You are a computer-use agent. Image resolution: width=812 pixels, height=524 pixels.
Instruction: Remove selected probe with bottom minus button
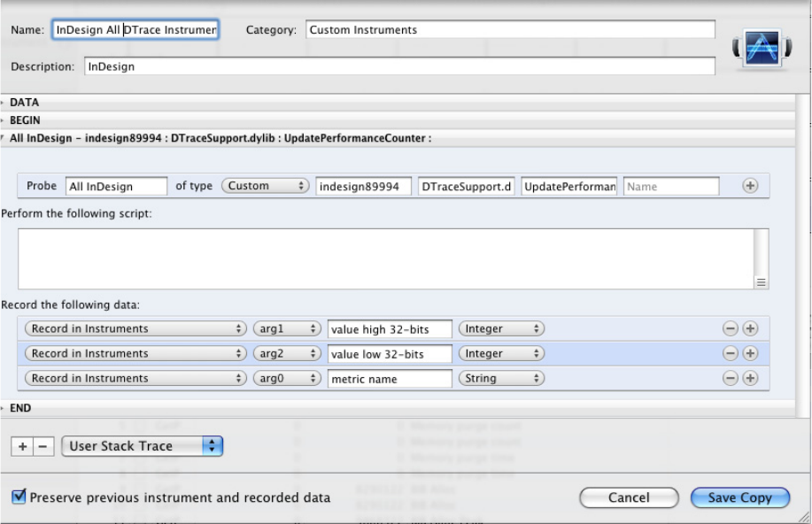click(x=43, y=446)
